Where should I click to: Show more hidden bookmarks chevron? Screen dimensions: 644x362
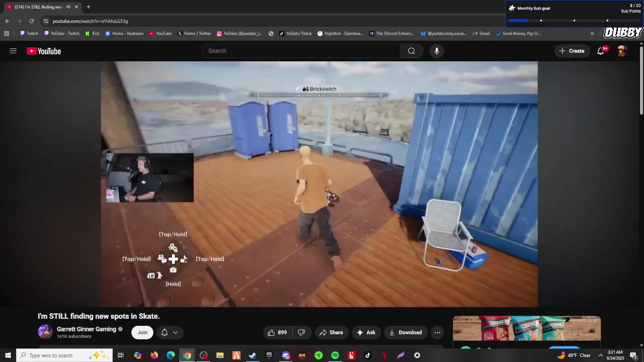592,34
